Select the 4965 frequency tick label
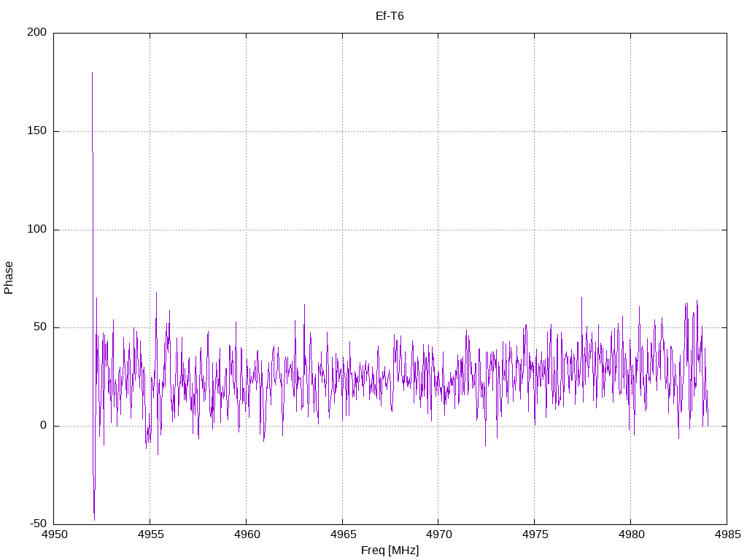The height and width of the screenshot is (560, 747). coord(342,536)
